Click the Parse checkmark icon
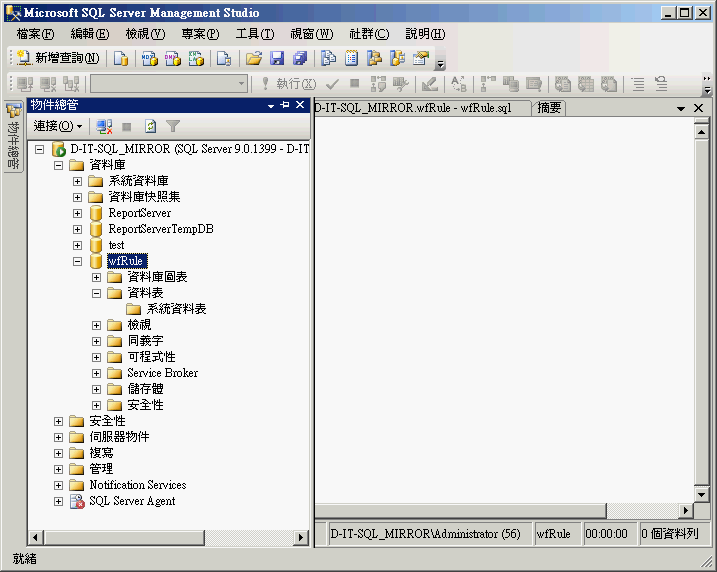The image size is (717, 572). click(x=332, y=84)
